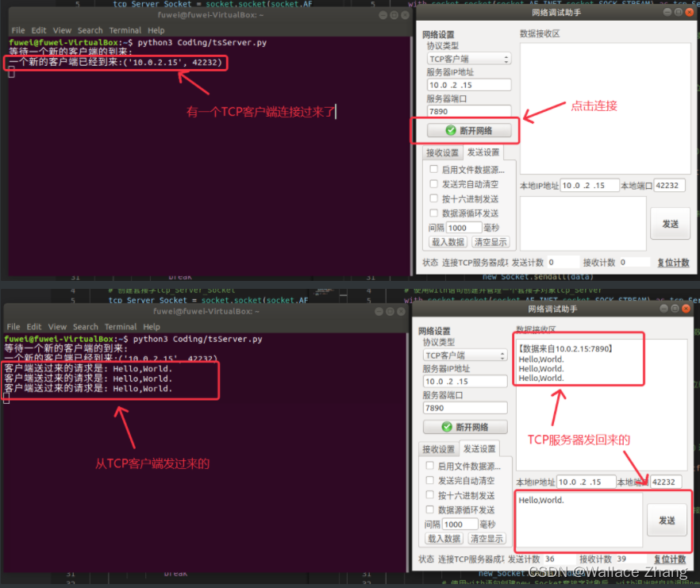
Task: Click 接收计数 value 39 in lower 网络调试助手
Action: coord(621,559)
